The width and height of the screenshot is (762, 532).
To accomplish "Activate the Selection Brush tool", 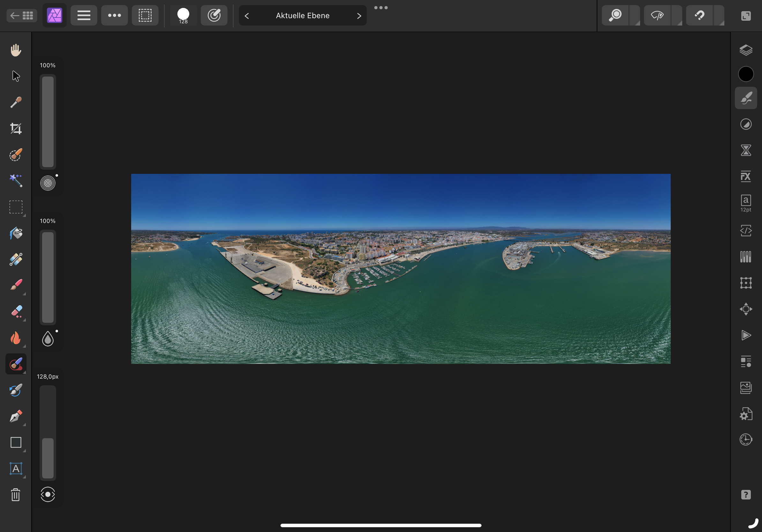I will [x=16, y=155].
